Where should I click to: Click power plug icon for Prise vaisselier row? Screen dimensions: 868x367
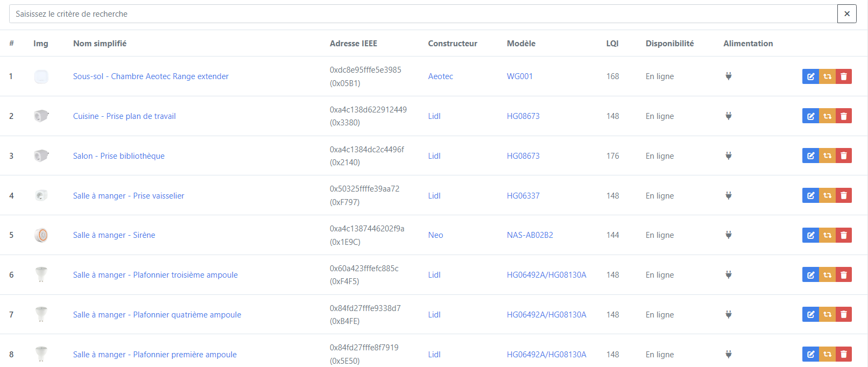(x=728, y=195)
